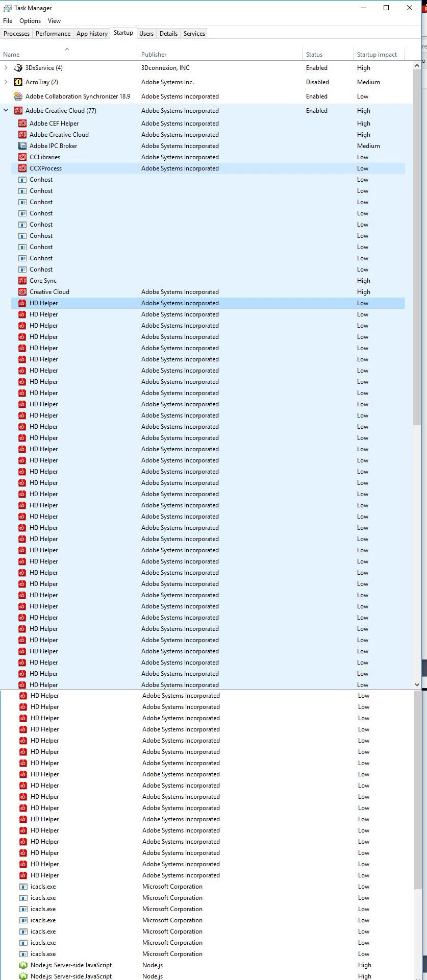
Task: Click the first icacls.exe icon
Action: coord(23,887)
